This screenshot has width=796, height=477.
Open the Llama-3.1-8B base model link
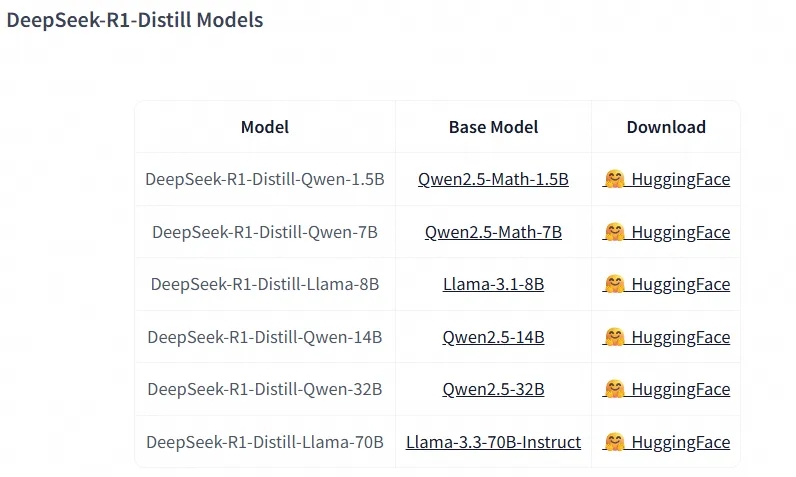point(493,284)
